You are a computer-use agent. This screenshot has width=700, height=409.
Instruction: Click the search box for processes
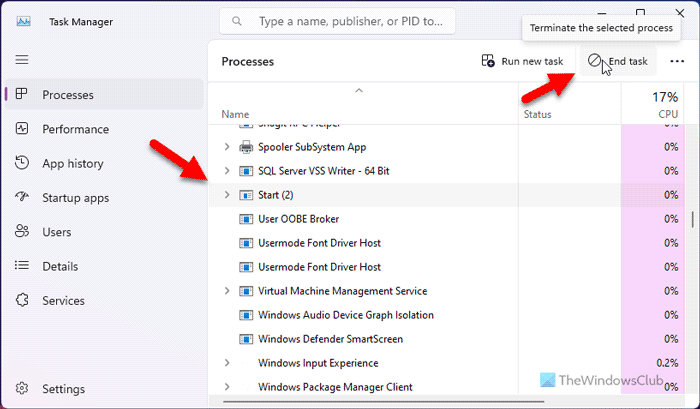tap(338, 21)
